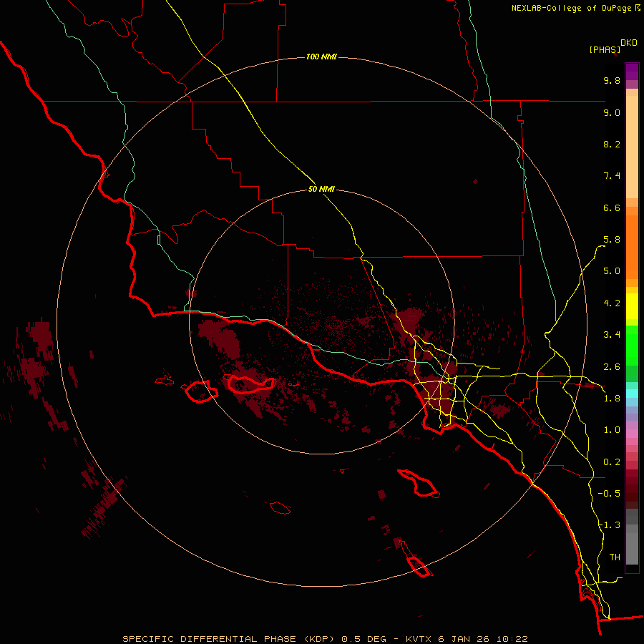Pick the bright yellow color bar segment
Image resolution: width=644 pixels, height=644 pixels.
pyautogui.click(x=632, y=306)
